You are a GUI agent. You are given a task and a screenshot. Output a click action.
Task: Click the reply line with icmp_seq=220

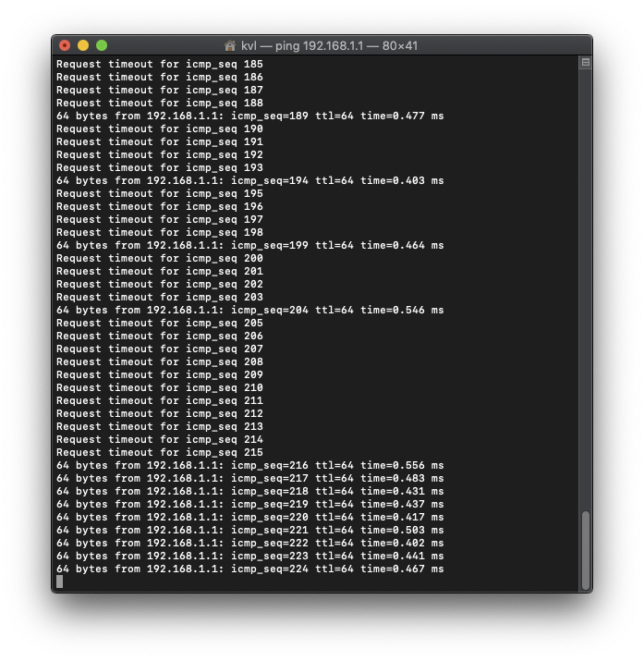[x=250, y=518]
